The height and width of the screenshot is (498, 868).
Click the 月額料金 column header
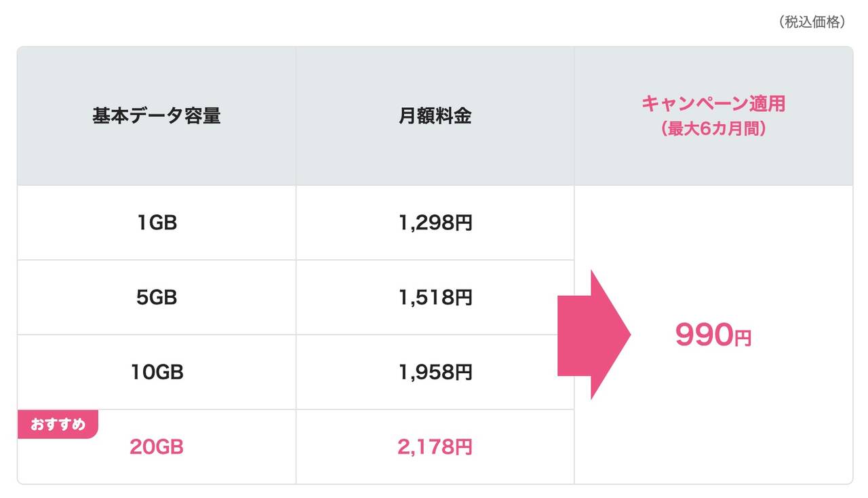tap(435, 116)
